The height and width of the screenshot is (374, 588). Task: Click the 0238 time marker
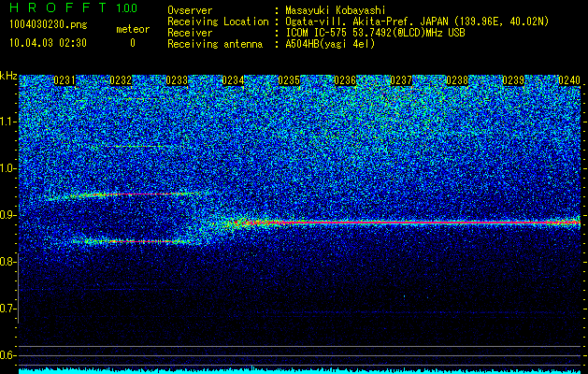457,80
